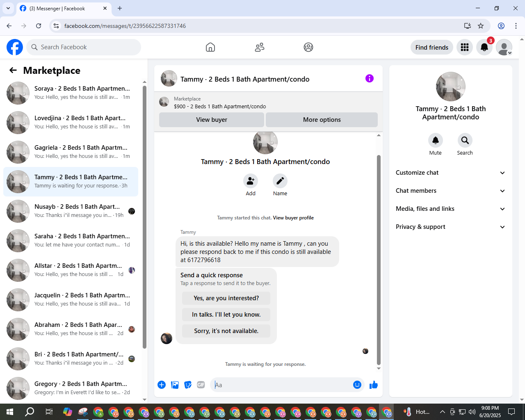Expand the Chat members section
The width and height of the screenshot is (525, 420).
point(450,191)
